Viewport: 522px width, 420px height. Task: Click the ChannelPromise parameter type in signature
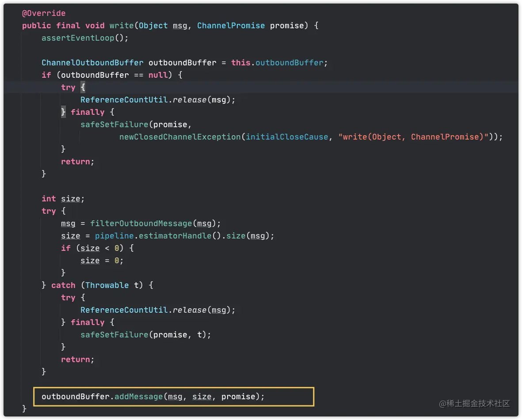click(231, 26)
